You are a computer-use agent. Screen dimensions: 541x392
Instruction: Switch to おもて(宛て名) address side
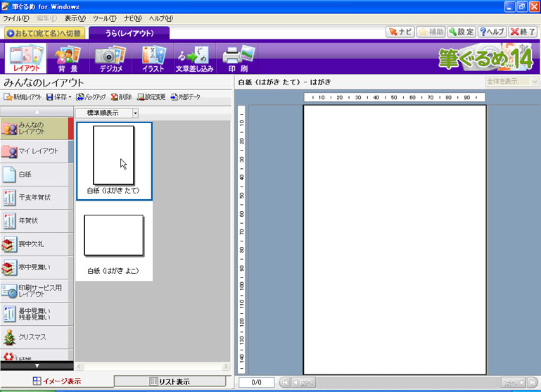point(44,32)
